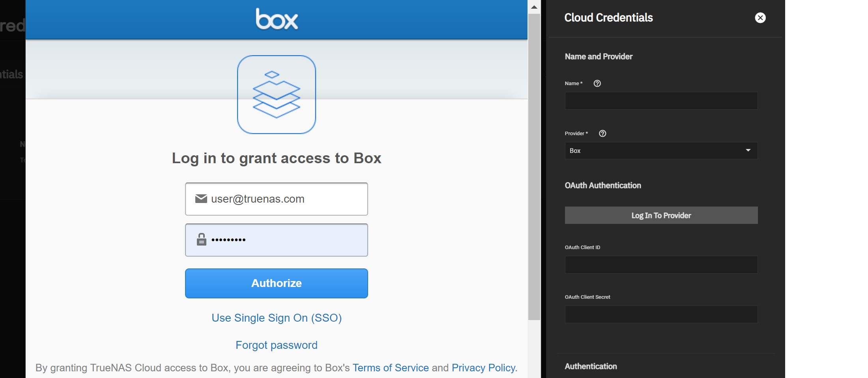Open help tooltip next to Provider label

pyautogui.click(x=602, y=133)
